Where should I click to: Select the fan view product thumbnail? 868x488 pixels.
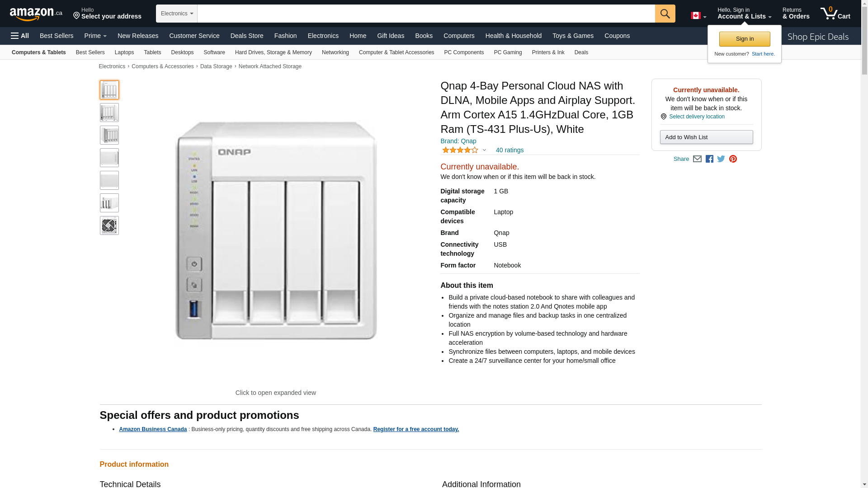tap(109, 225)
